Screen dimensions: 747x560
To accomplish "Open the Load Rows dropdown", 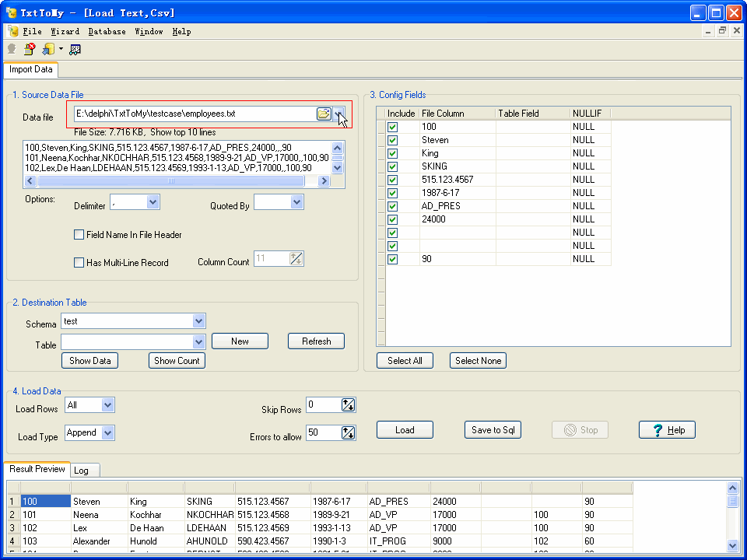I will pyautogui.click(x=107, y=405).
